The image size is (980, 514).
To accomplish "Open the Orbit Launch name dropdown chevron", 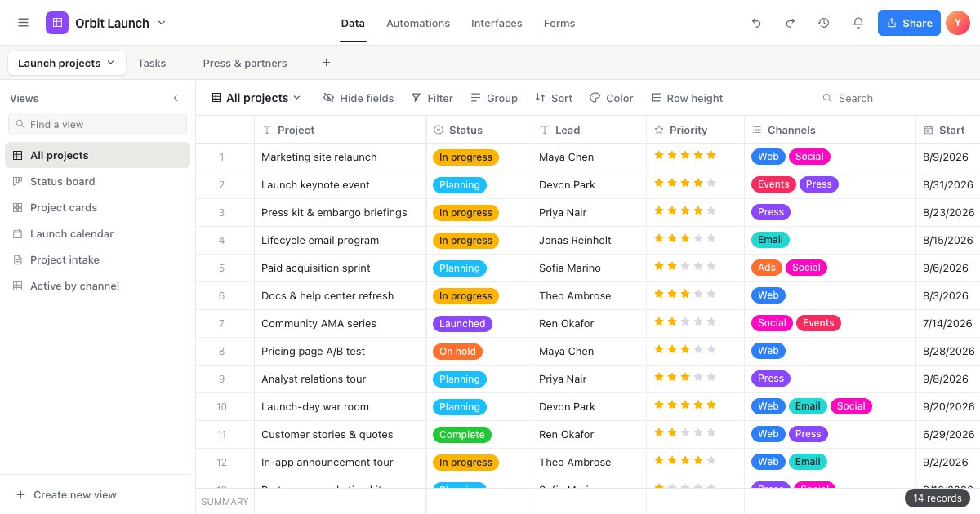I will click(162, 23).
